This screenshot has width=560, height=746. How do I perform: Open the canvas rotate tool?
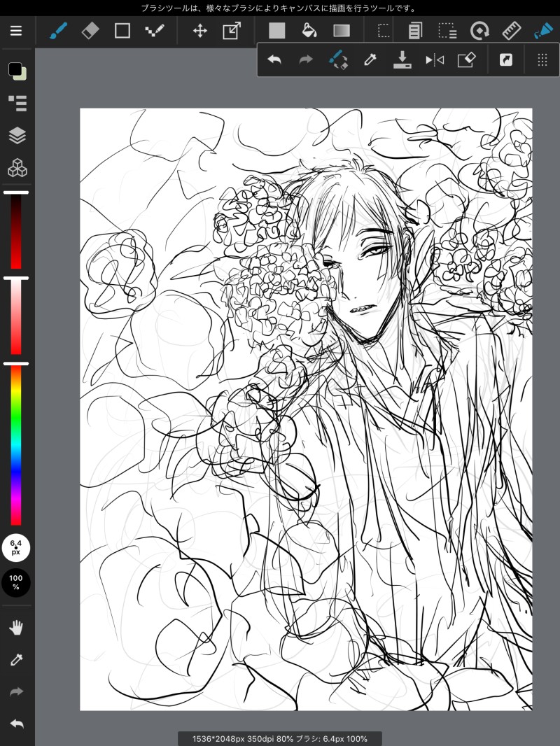(479, 31)
